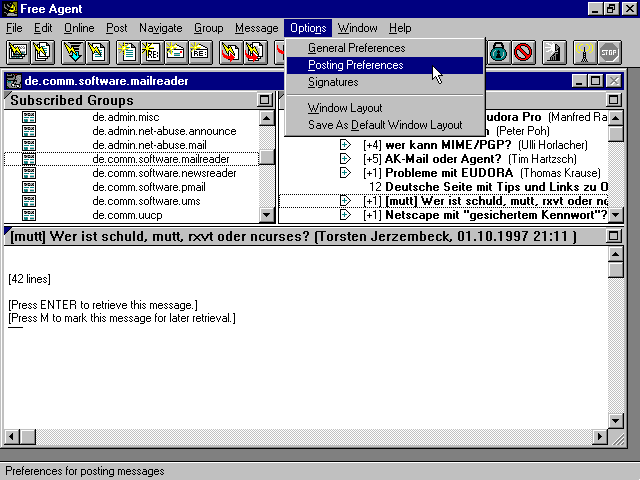The width and height of the screenshot is (640, 480).
Task: Click the STOP sign toolbar icon
Action: tap(609, 52)
